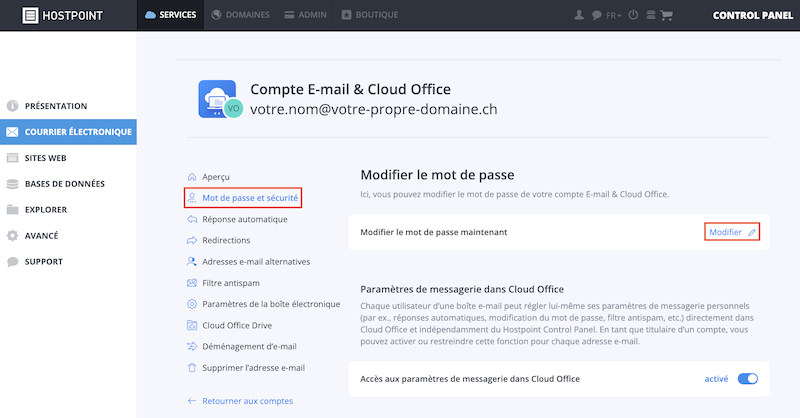
Task: Click the power logout icon
Action: click(x=633, y=15)
